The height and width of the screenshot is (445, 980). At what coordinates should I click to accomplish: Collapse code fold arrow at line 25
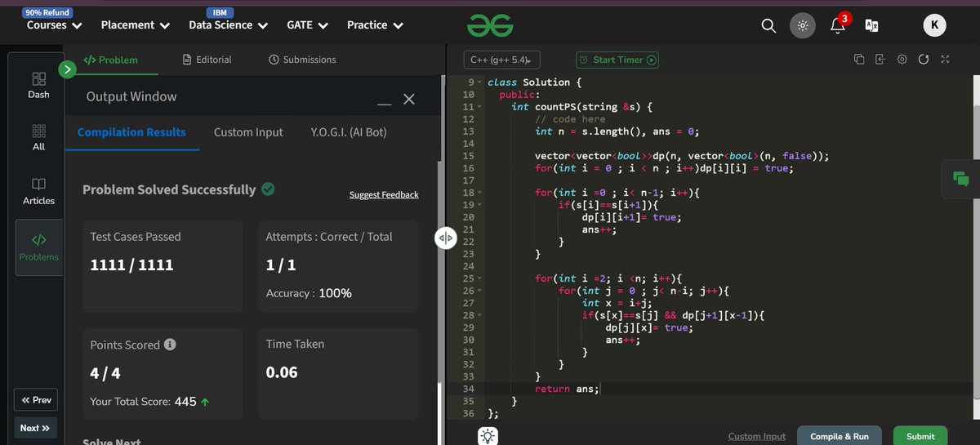pyautogui.click(x=481, y=278)
